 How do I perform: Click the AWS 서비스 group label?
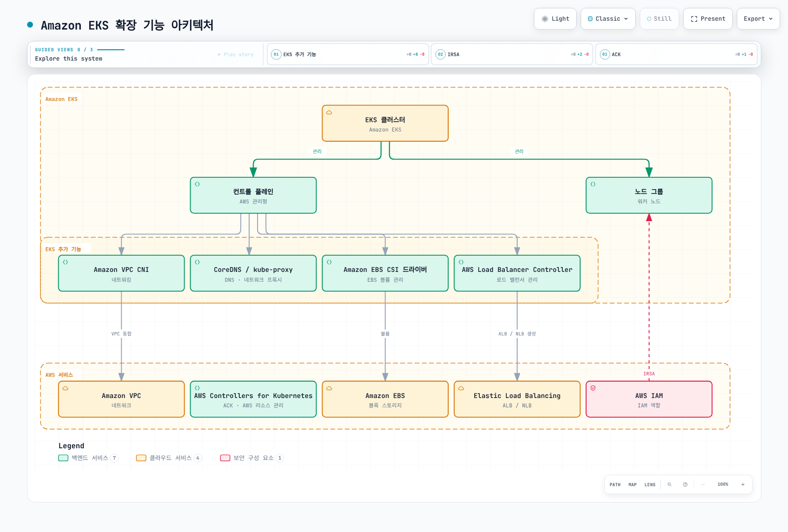coord(59,375)
